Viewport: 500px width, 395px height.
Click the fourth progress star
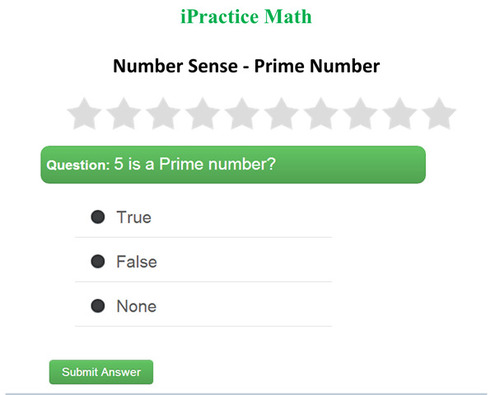(203, 114)
